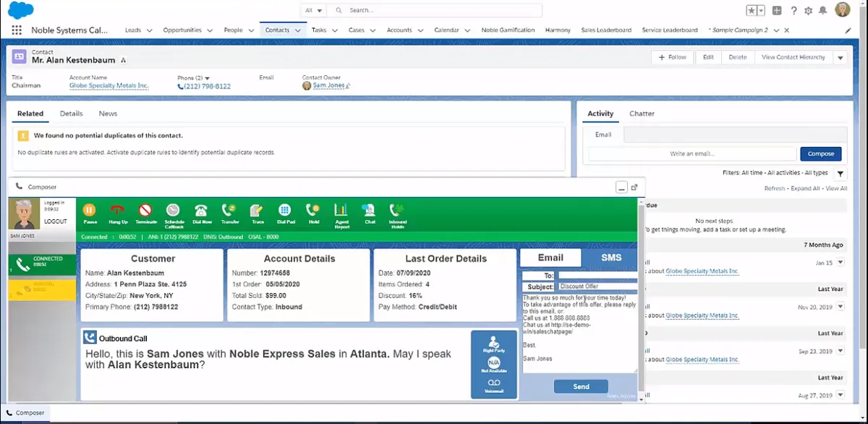
Task: Open the Contacts tab dropdown chevron
Action: coord(298,30)
